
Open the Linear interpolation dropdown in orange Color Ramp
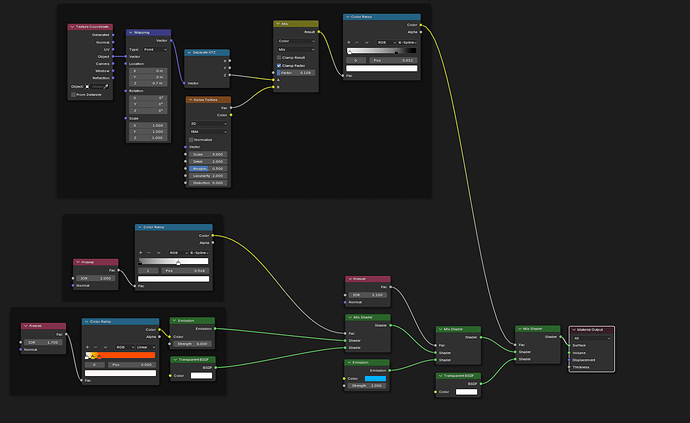pos(146,347)
